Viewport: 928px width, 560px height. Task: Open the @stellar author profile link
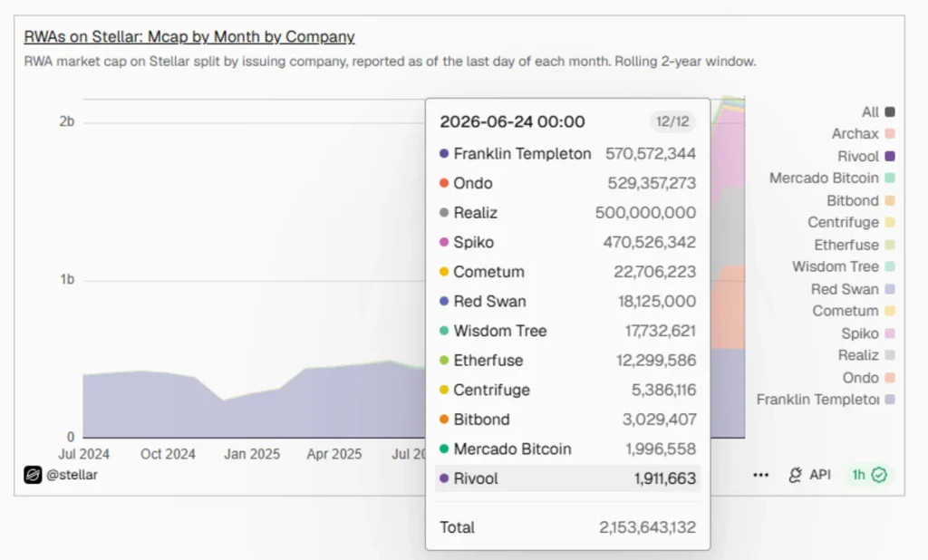click(72, 475)
